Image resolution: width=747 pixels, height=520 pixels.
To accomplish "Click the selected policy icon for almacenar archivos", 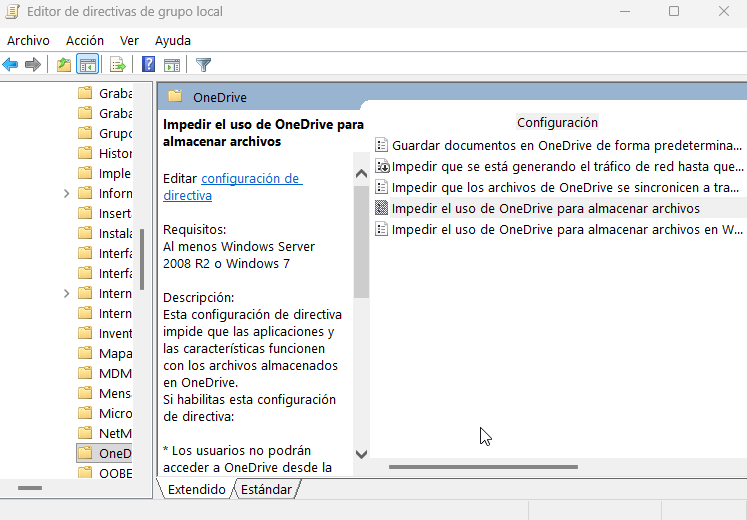I will pyautogui.click(x=381, y=208).
